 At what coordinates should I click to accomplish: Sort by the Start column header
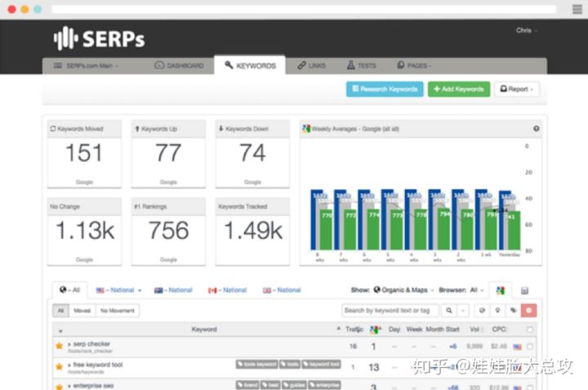pos(452,329)
